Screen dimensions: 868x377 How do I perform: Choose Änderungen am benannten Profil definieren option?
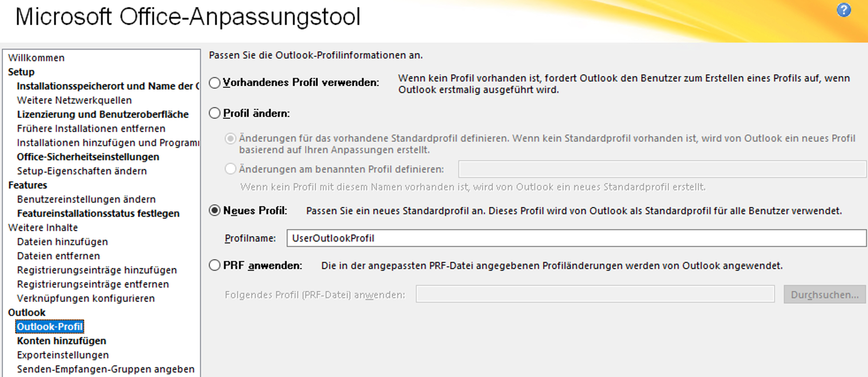pos(230,169)
